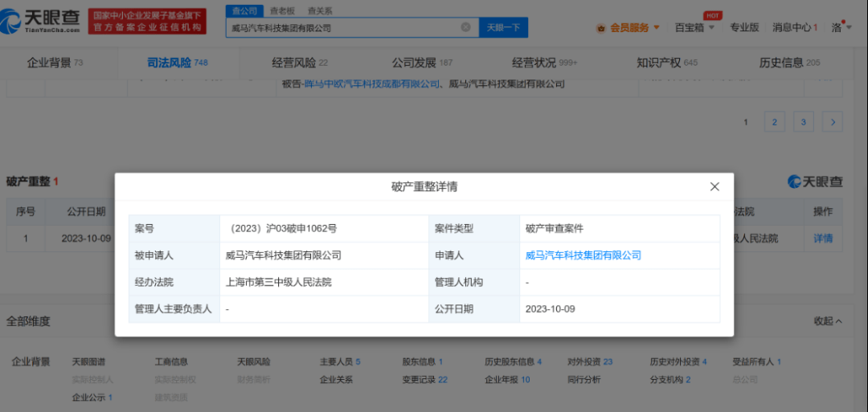The image size is (868, 412).
Task: Open 司法风险 tab
Action: (x=177, y=63)
